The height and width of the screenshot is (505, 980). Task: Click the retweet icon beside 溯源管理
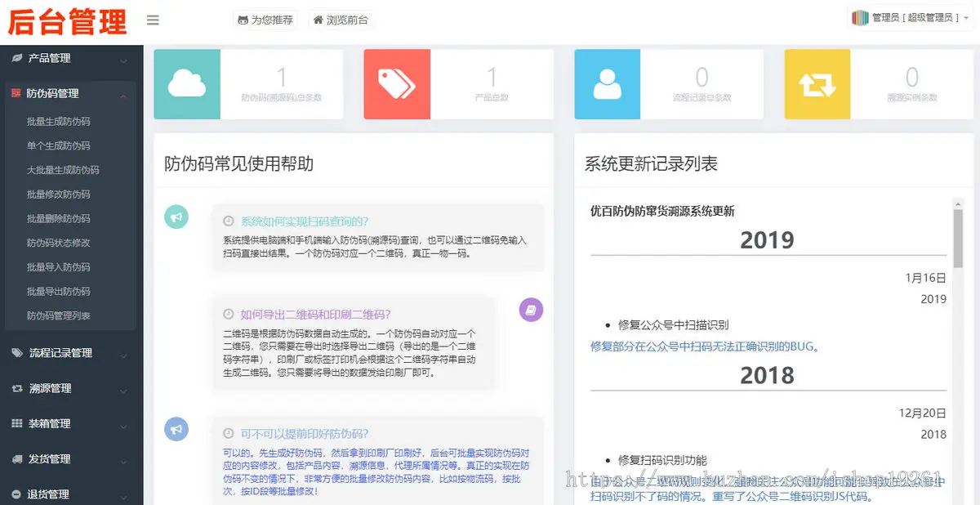[x=17, y=388]
